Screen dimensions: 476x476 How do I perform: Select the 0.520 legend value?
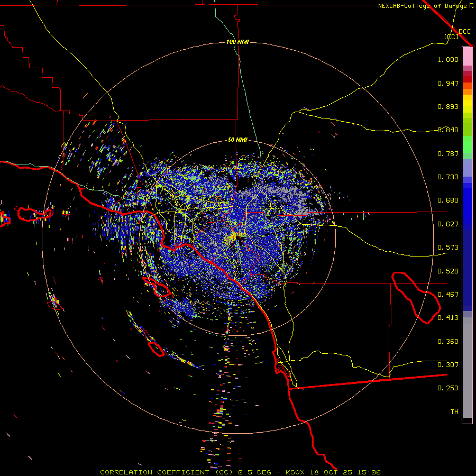[448, 271]
